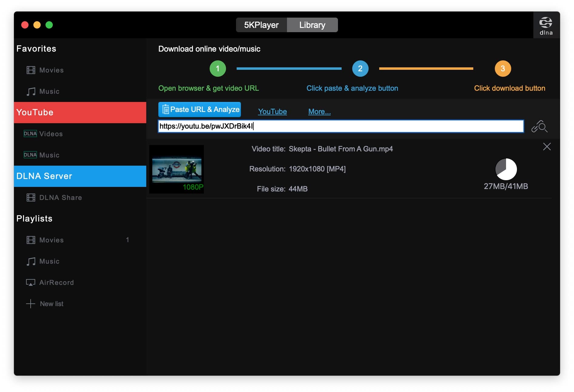
Task: Click the video title Skepta - Bullet From A Gun.mp4
Action: coord(341,149)
